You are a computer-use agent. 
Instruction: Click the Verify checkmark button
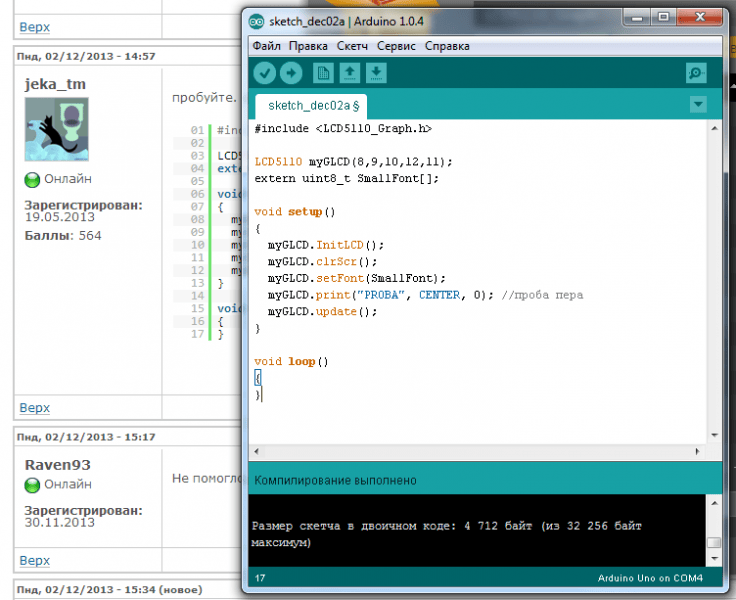(265, 73)
